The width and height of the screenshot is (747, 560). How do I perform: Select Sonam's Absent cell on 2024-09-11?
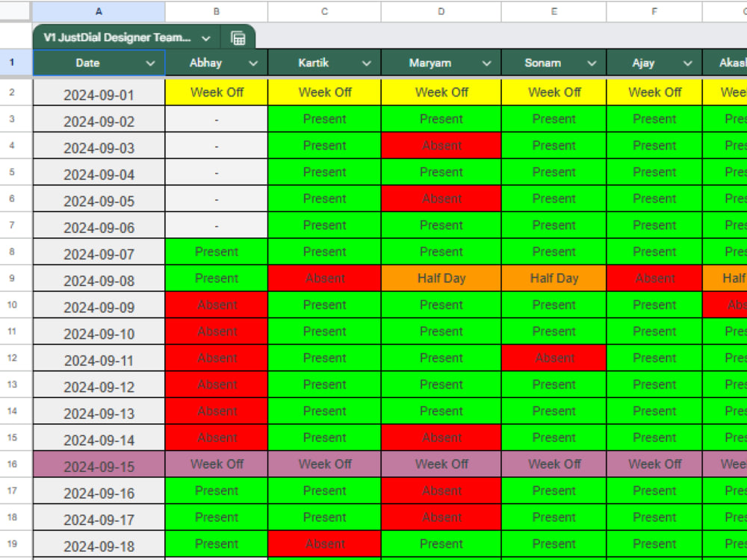pos(554,358)
